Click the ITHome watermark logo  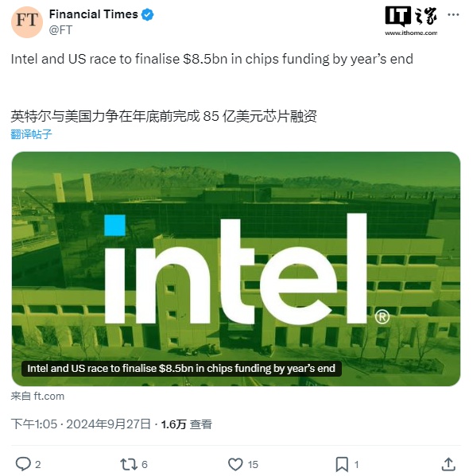click(411, 21)
